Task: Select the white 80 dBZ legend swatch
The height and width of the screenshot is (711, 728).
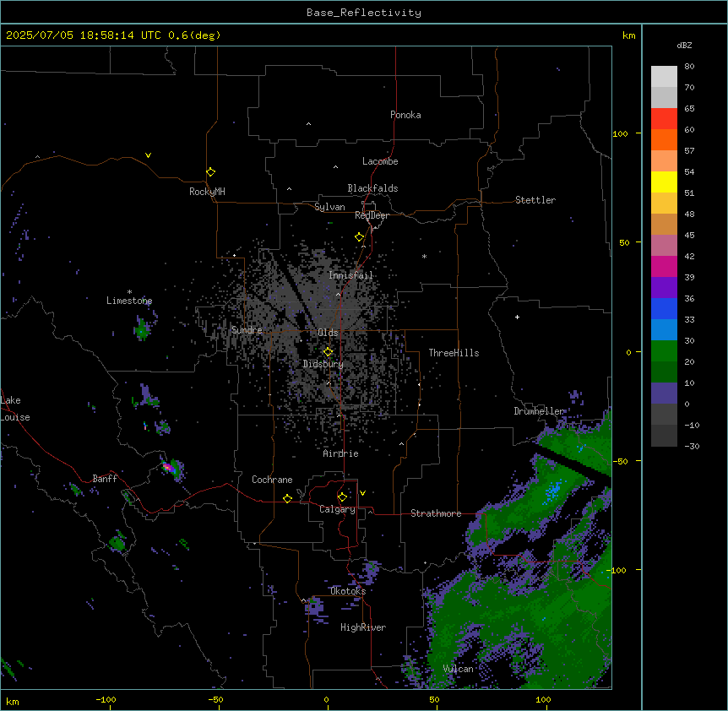Action: 664,77
